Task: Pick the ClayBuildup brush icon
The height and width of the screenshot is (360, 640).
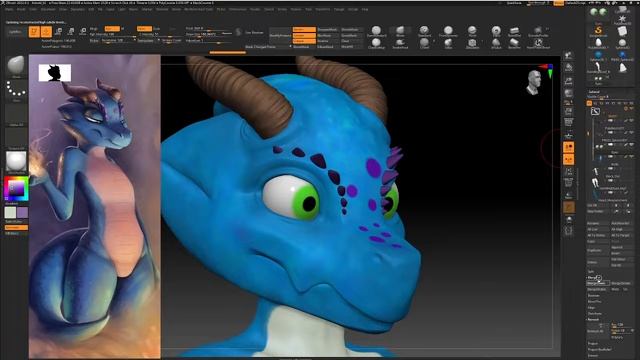Action: pyautogui.click(x=376, y=43)
